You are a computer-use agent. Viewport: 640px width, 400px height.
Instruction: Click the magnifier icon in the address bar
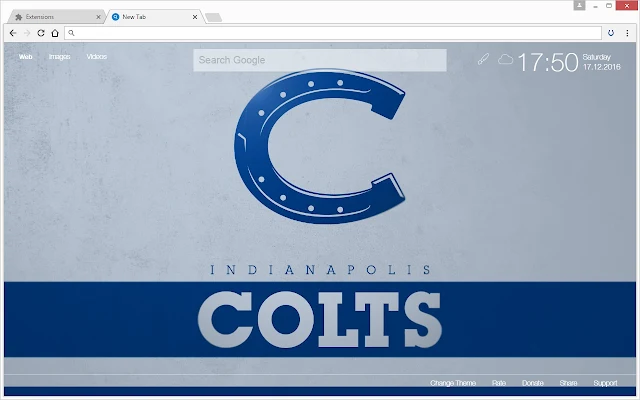(x=71, y=33)
